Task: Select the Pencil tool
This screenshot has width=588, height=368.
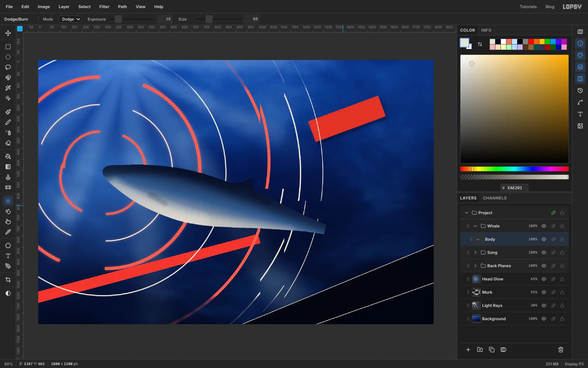Action: [8, 122]
